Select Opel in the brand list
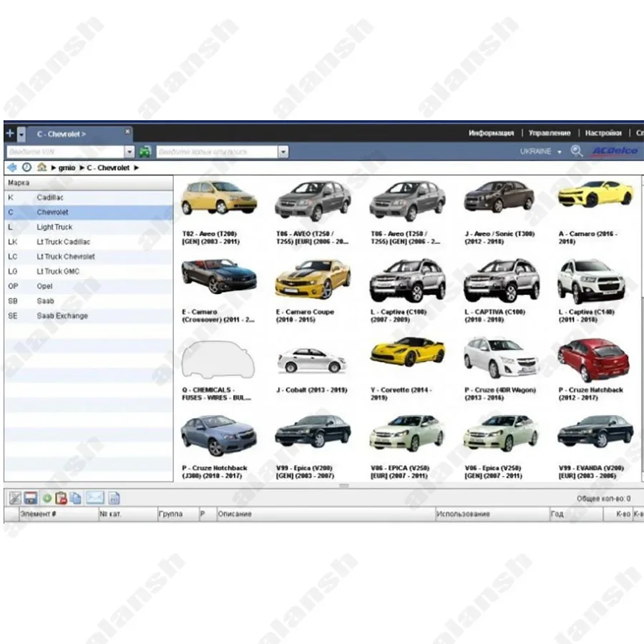The height and width of the screenshot is (644, 644). tap(88, 286)
